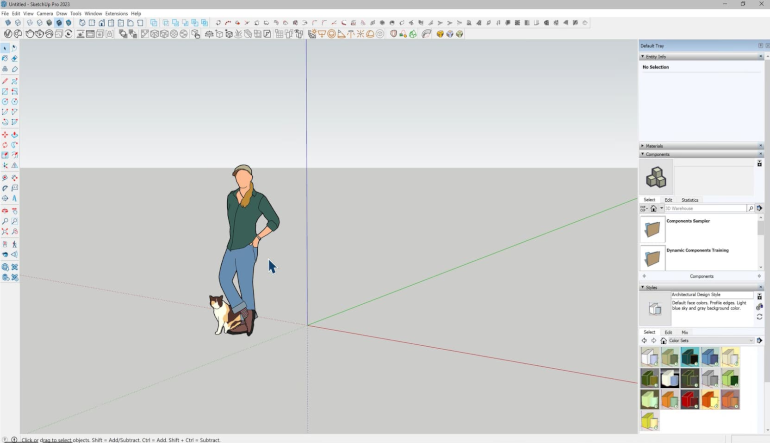Image resolution: width=770 pixels, height=443 pixels.
Task: Select the Scale tool
Action: pyautogui.click(x=5, y=155)
